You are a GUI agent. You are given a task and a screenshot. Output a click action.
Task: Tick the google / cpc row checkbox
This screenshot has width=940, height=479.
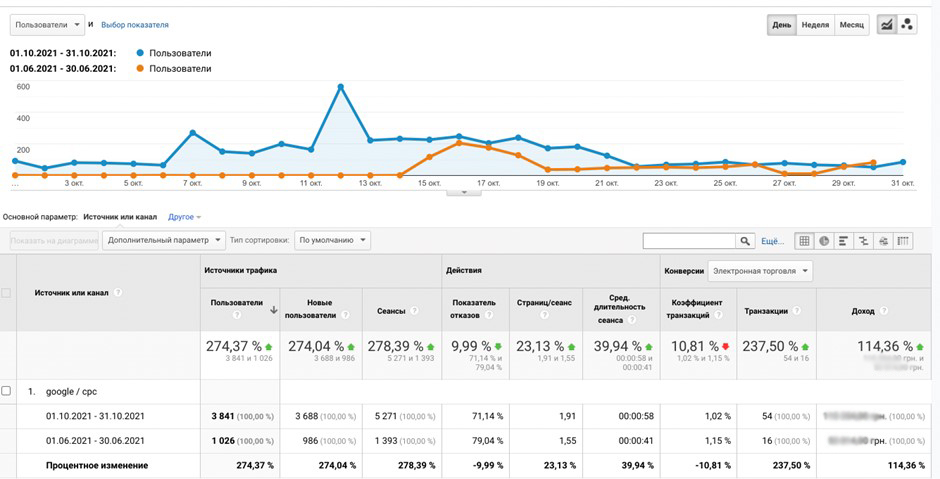click(6, 391)
